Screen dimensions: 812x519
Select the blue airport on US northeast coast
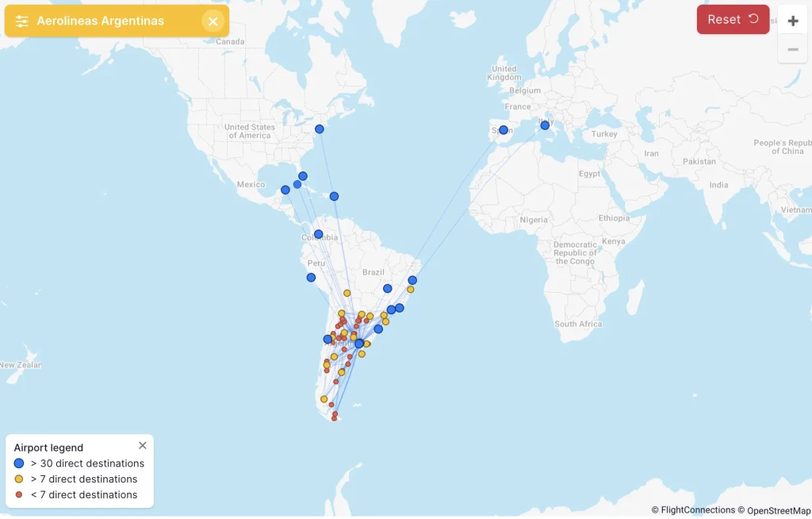tap(320, 129)
